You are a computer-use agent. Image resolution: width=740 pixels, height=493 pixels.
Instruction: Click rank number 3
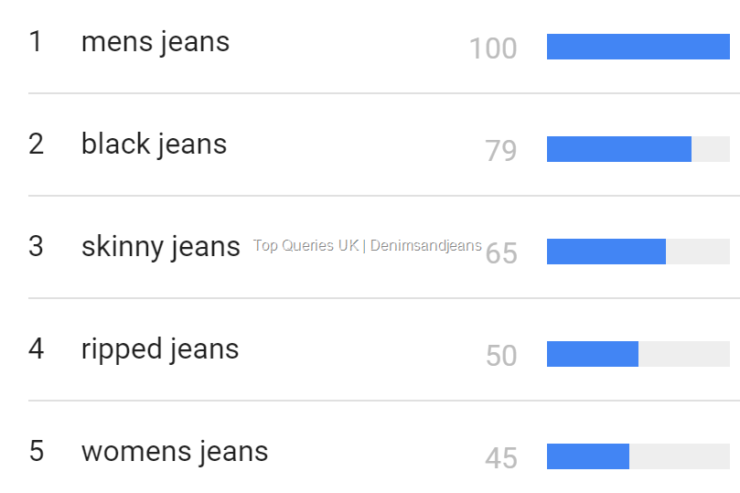click(x=36, y=247)
